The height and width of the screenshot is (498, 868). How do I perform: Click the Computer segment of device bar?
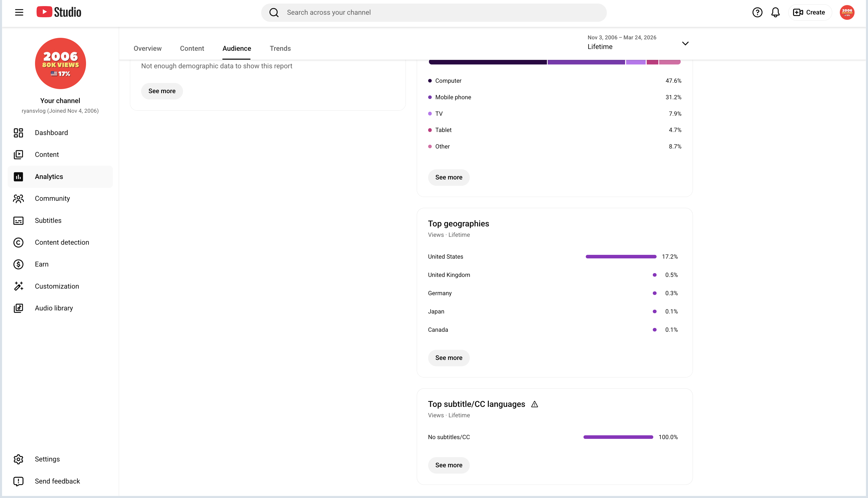[x=488, y=62]
